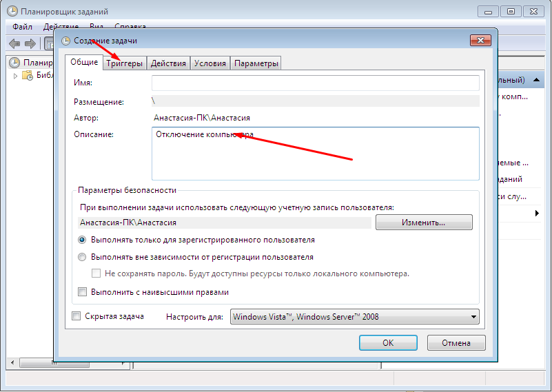Screen dimensions: 552x392
Task: Select Выполнять только для зарегистрированного пользователя
Action: click(x=83, y=240)
